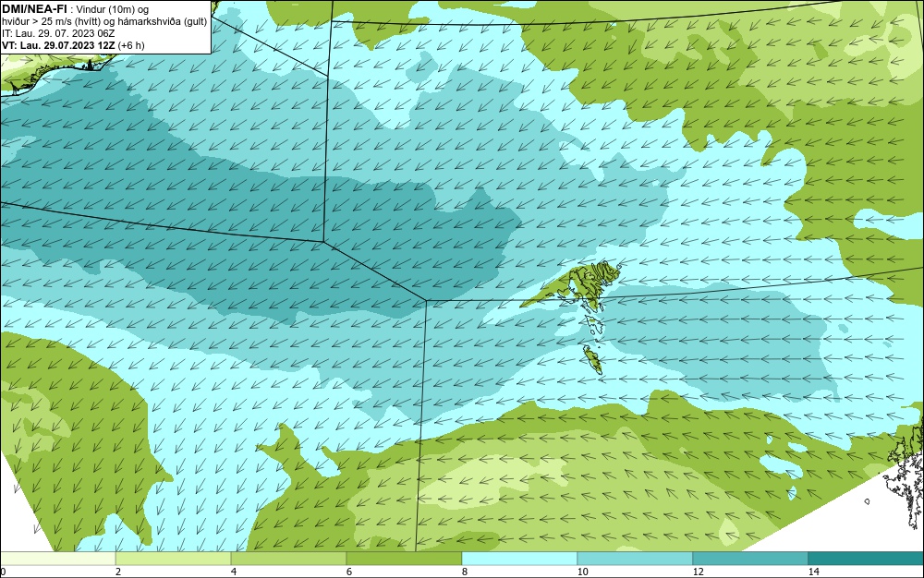Click the 'Vindur (10m) og' label
The image size is (924, 578).
point(113,9)
